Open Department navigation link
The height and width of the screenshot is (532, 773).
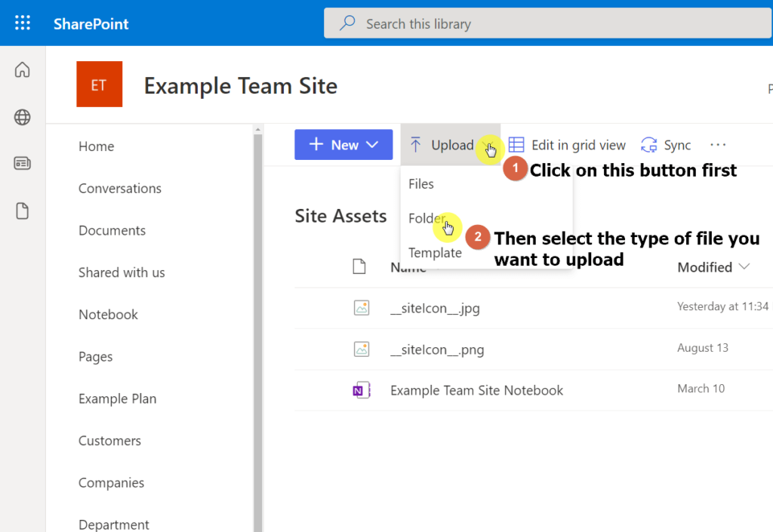(x=114, y=524)
